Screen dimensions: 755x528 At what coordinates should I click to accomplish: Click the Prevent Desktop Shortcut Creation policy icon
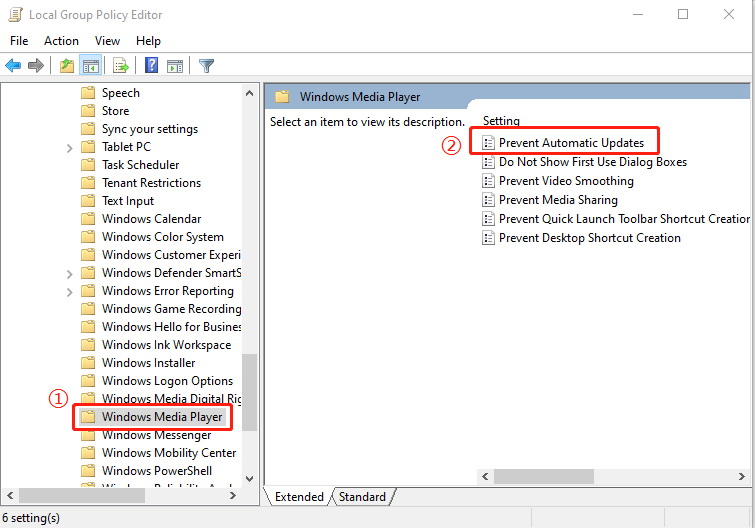488,238
